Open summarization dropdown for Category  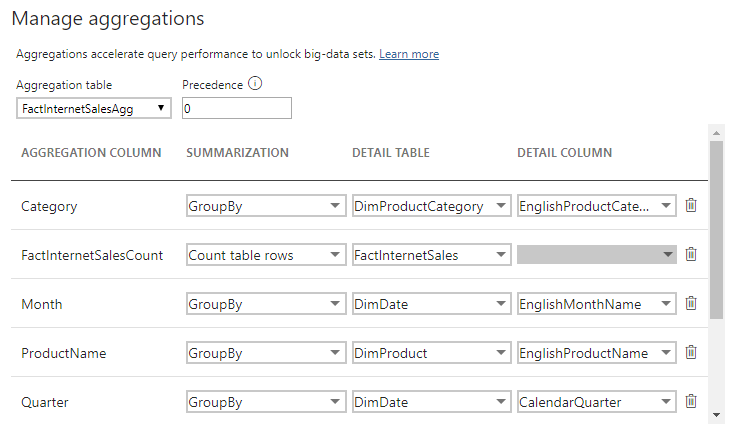[x=266, y=206]
